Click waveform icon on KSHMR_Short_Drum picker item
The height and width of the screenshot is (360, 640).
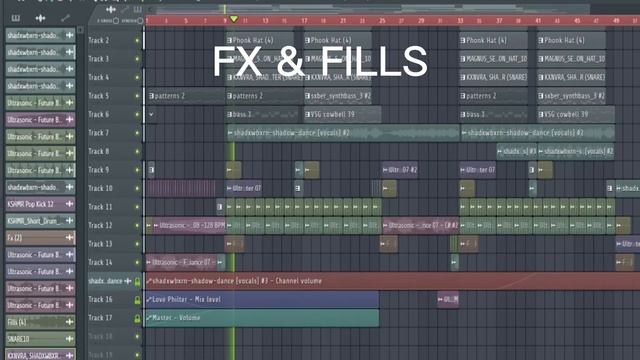(x=70, y=221)
